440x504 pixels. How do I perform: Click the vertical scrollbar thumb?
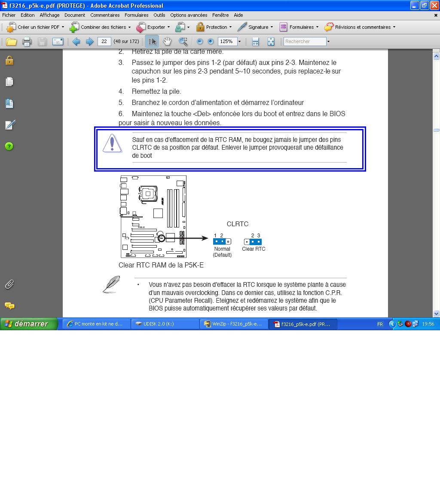(436, 130)
